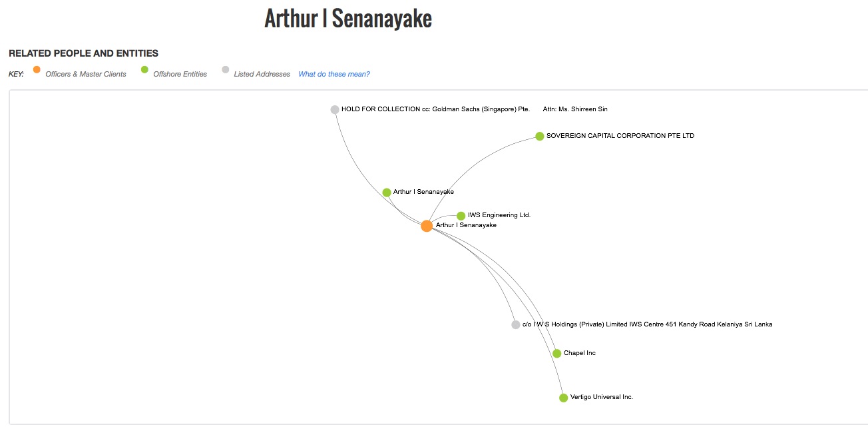Click the Vertigo Universal Inc. text label

click(x=602, y=397)
